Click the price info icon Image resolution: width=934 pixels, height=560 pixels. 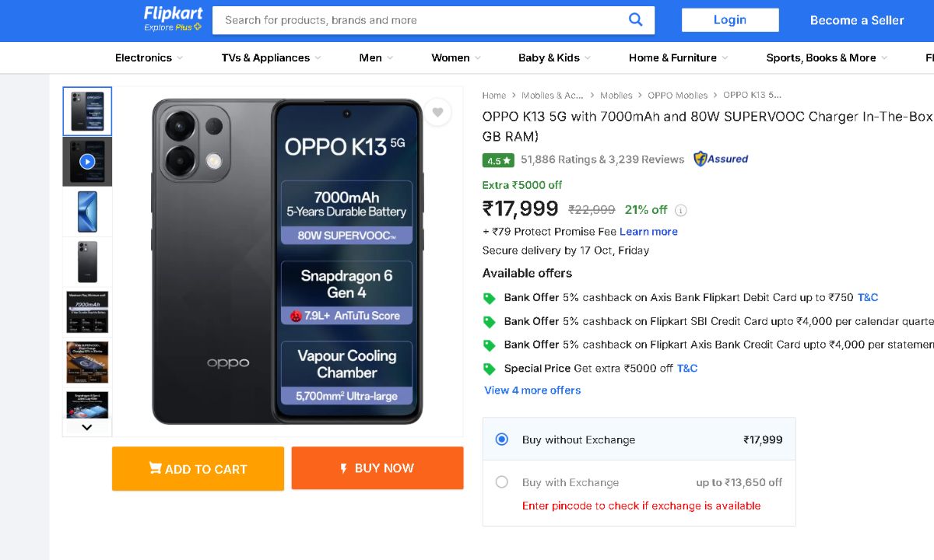coord(681,210)
